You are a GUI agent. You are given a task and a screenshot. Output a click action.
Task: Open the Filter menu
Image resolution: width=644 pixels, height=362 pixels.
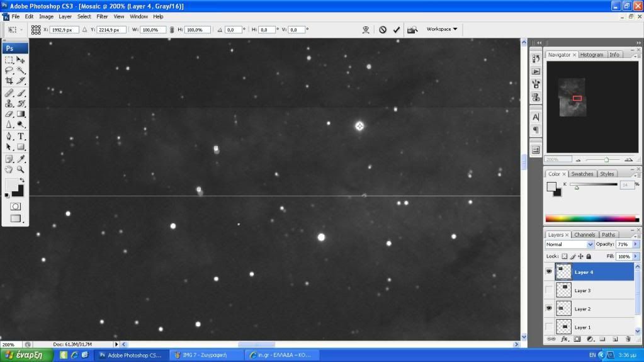click(102, 16)
